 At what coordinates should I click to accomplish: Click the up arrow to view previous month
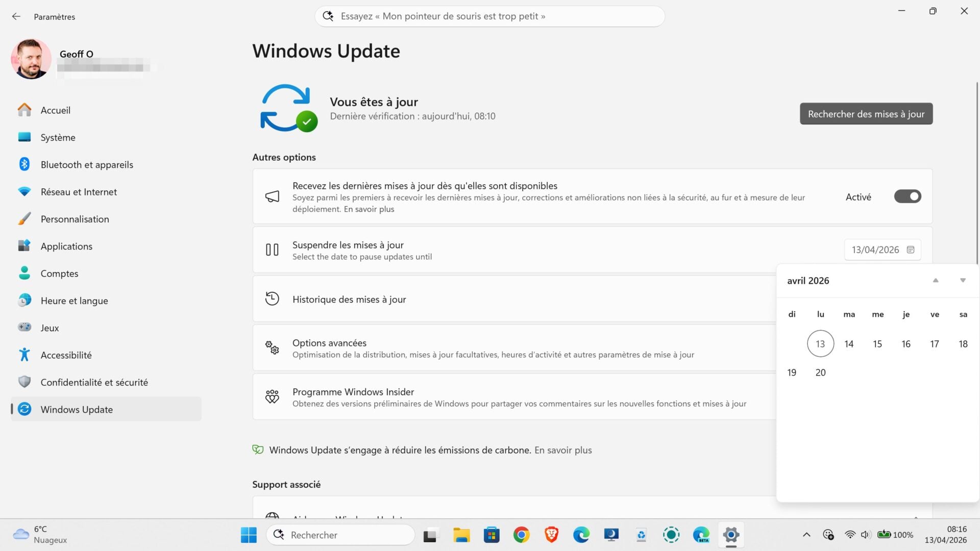tap(936, 280)
